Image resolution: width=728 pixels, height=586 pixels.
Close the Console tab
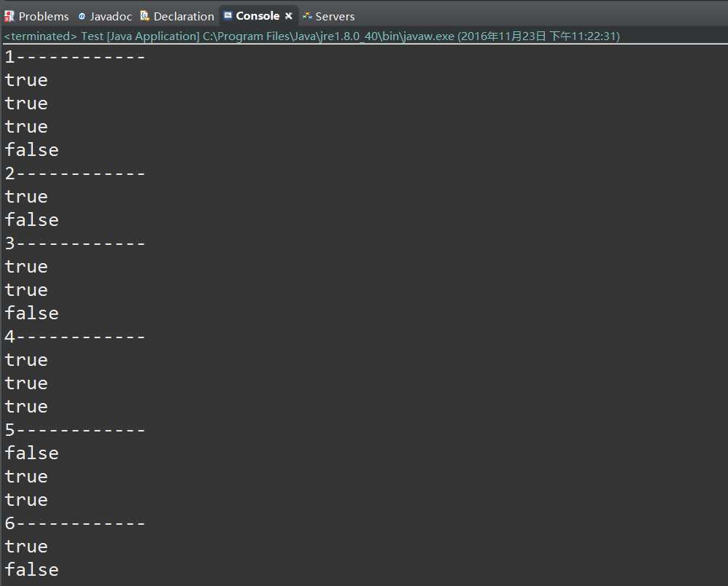pyautogui.click(x=289, y=16)
